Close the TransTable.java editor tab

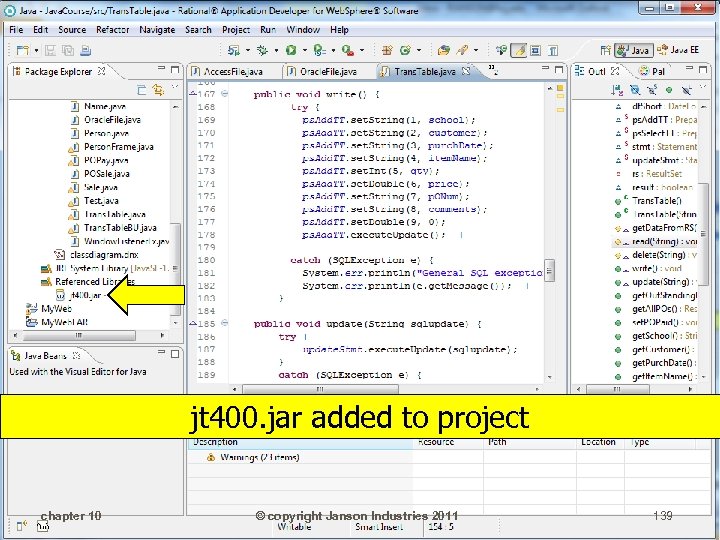point(466,71)
